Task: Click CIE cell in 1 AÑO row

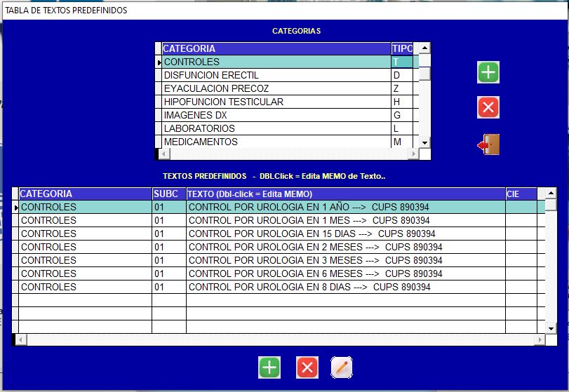Action: point(521,207)
